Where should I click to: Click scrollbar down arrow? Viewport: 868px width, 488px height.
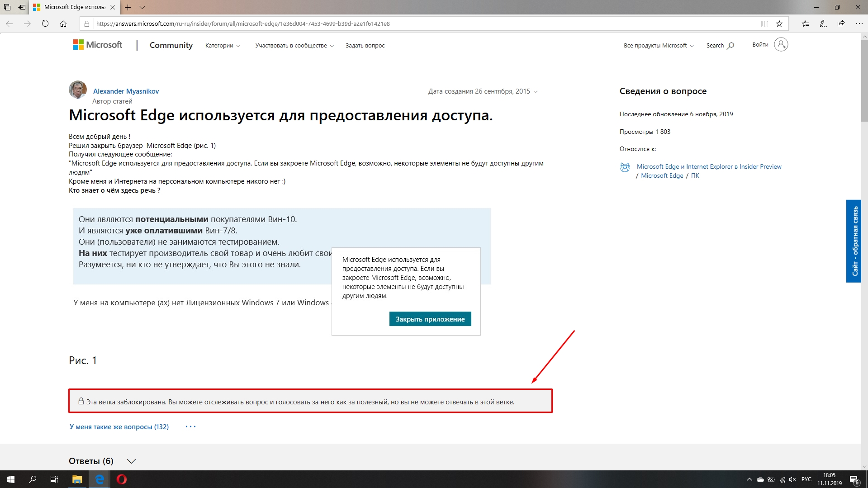click(864, 467)
